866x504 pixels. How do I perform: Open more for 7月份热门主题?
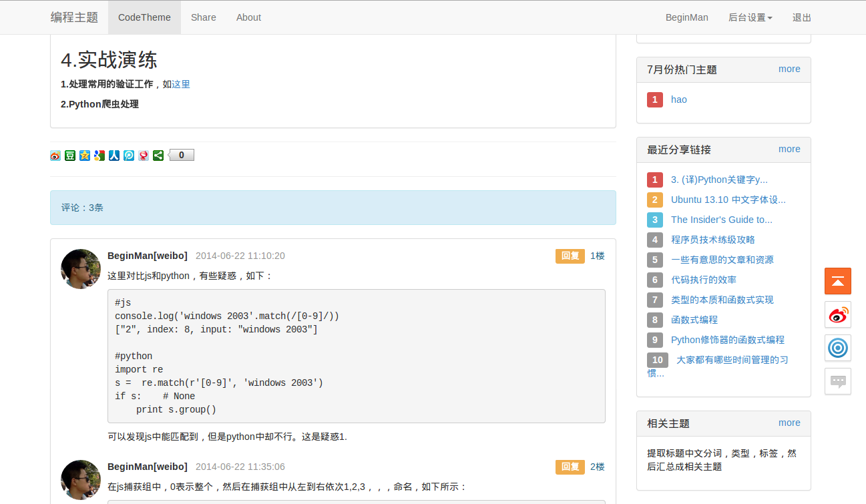[789, 69]
